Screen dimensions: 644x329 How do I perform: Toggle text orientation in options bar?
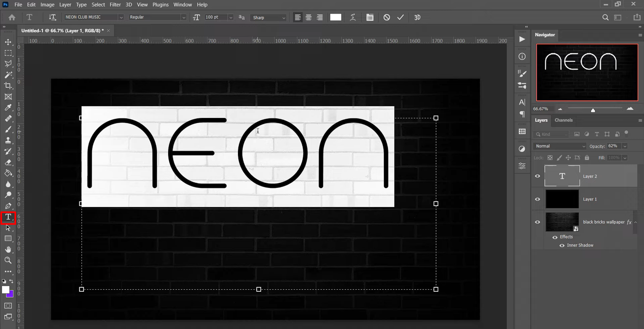52,17
